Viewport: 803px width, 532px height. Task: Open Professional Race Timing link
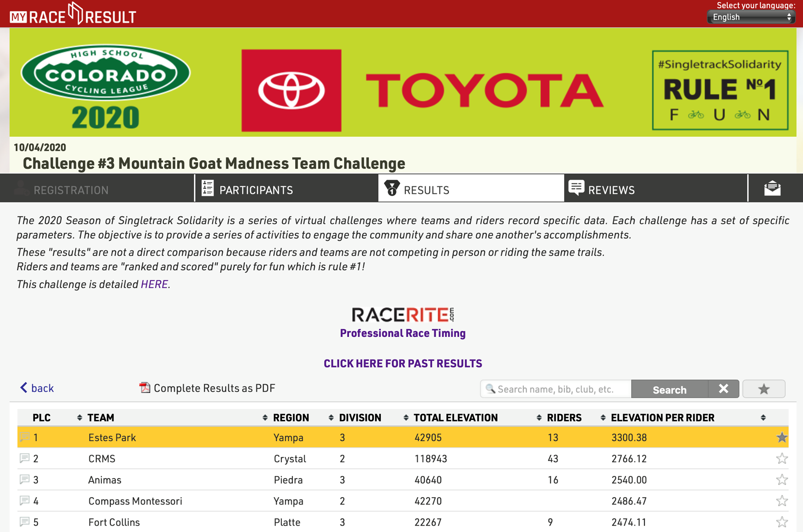click(x=403, y=333)
